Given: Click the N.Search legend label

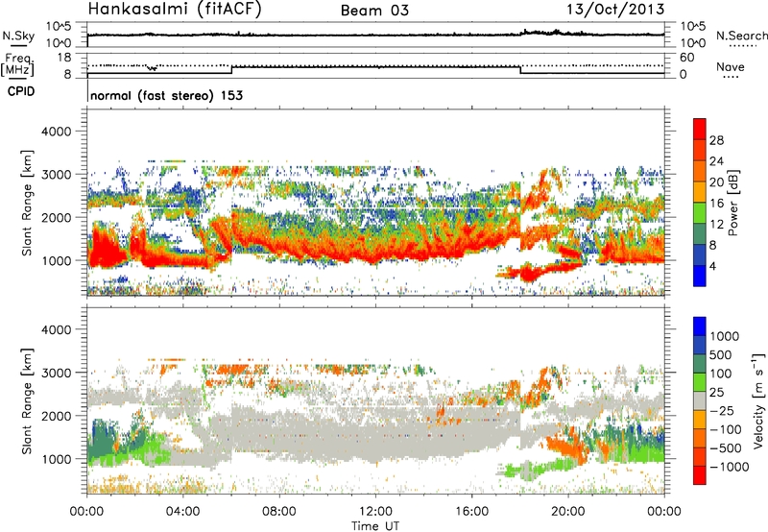Looking at the screenshot, I should pyautogui.click(x=741, y=36).
